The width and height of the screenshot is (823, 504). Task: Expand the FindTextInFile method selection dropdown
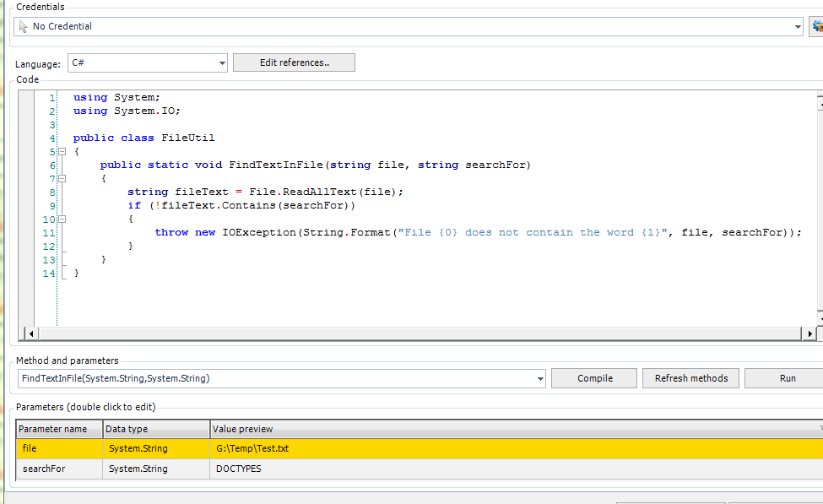[540, 379]
